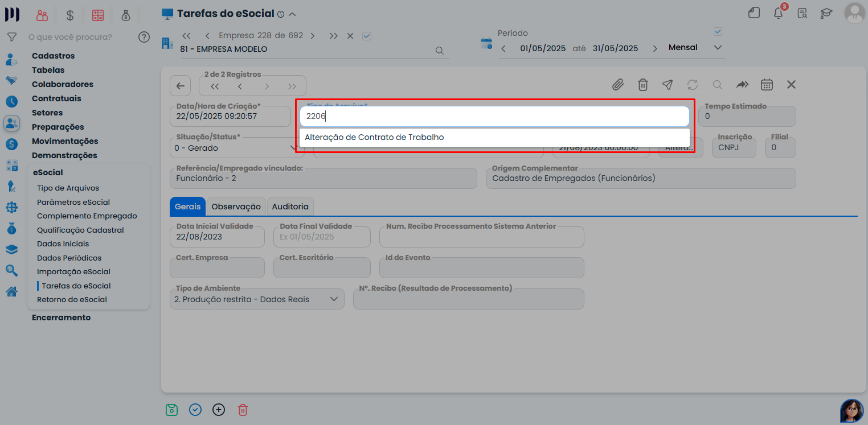Click the forward share arrow icon
Screen dimensions: 868x425
coord(742,85)
